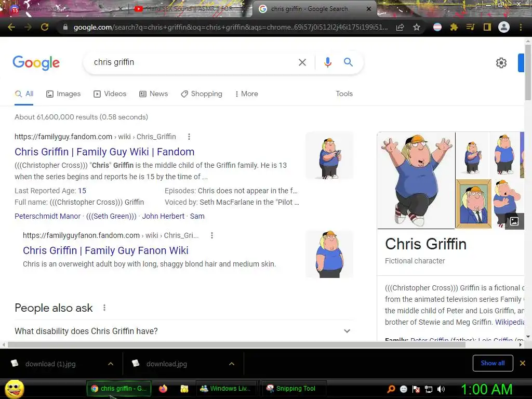Follow the Peterschmidt Manor sitelink
The width and height of the screenshot is (532, 399).
point(47,216)
